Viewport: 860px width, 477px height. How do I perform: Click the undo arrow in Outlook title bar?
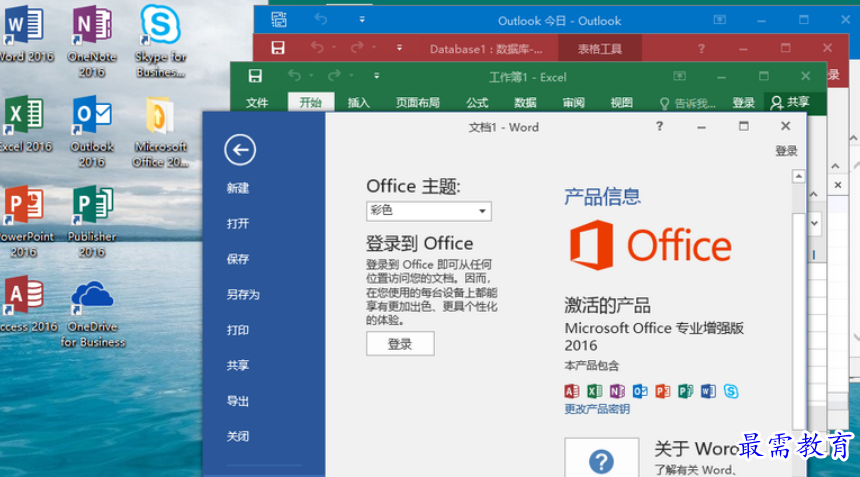[x=321, y=20]
